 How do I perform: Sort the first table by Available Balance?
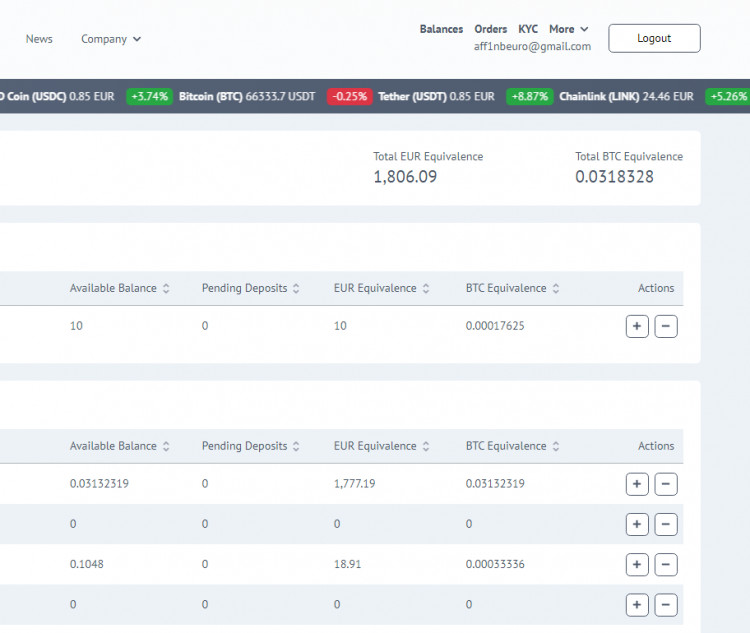(x=119, y=288)
